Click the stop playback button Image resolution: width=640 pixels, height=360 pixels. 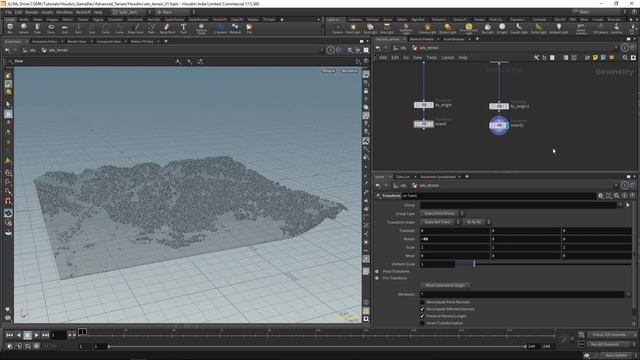(x=27, y=335)
